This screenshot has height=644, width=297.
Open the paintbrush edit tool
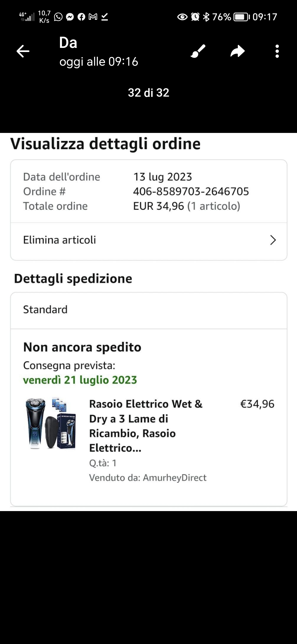coord(198,51)
